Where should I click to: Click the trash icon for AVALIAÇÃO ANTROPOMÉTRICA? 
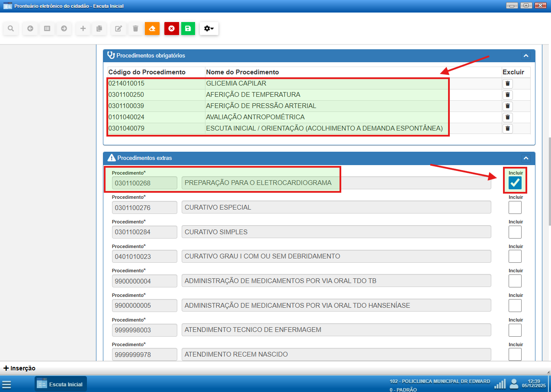pos(508,118)
